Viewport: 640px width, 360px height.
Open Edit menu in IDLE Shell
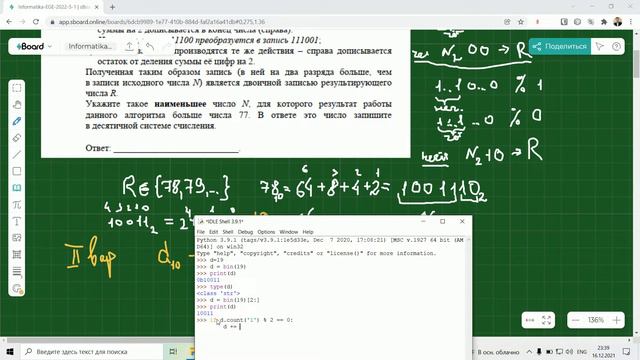click(213, 232)
